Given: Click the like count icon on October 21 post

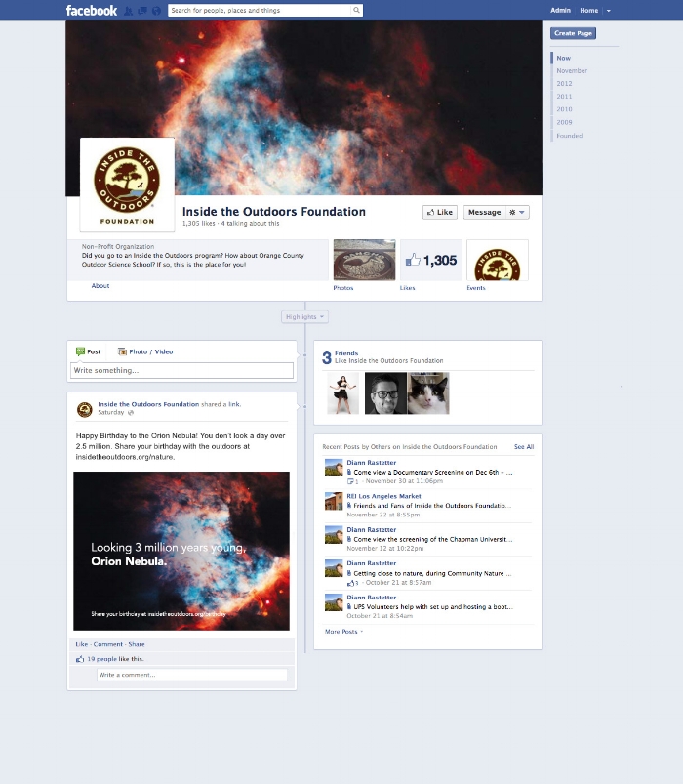Looking at the screenshot, I should tap(351, 583).
